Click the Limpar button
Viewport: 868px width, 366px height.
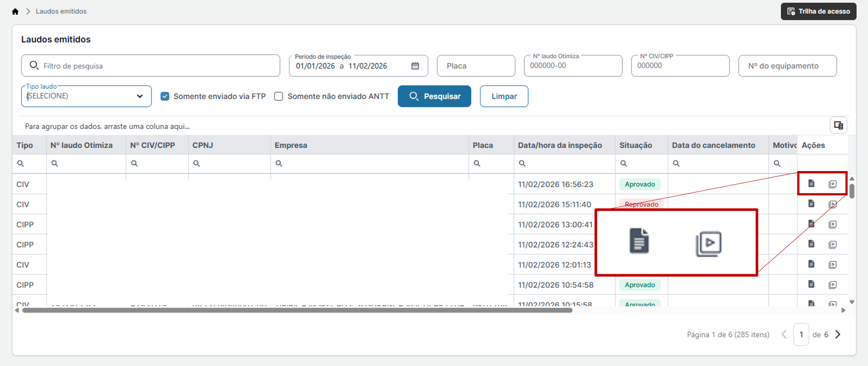point(504,96)
